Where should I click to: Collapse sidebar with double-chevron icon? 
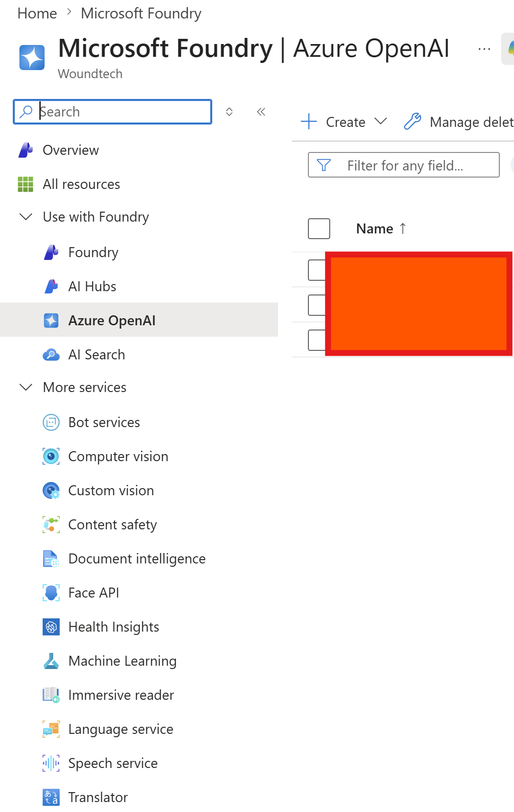tap(261, 112)
